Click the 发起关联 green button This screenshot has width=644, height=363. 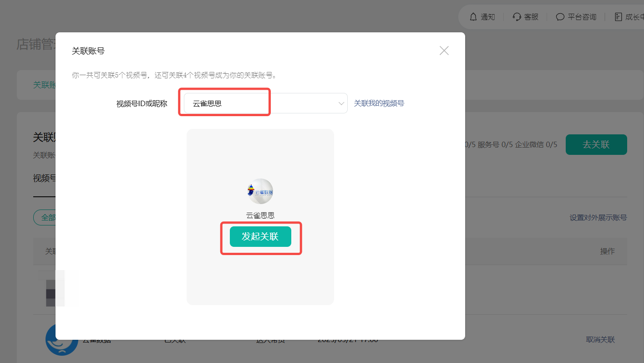click(x=260, y=237)
